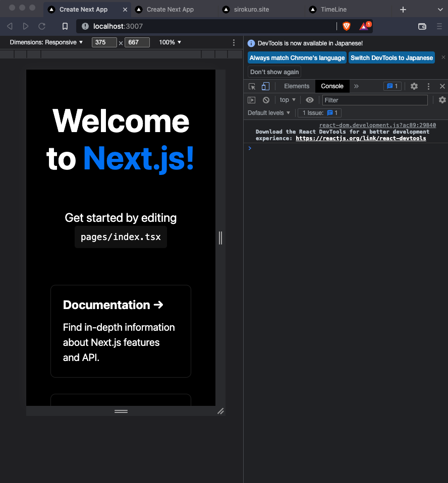Click Always match Chrome's language

pyautogui.click(x=297, y=58)
